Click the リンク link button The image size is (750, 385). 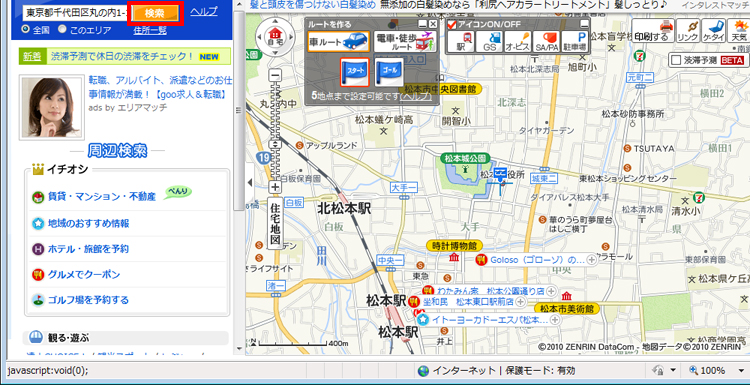[688, 31]
